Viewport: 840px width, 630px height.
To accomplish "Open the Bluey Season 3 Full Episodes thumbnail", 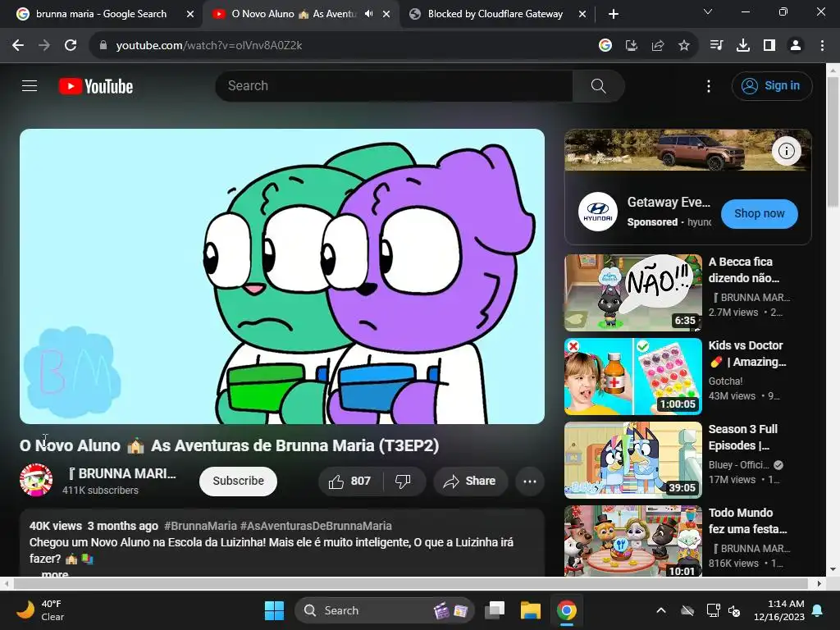I will point(632,459).
